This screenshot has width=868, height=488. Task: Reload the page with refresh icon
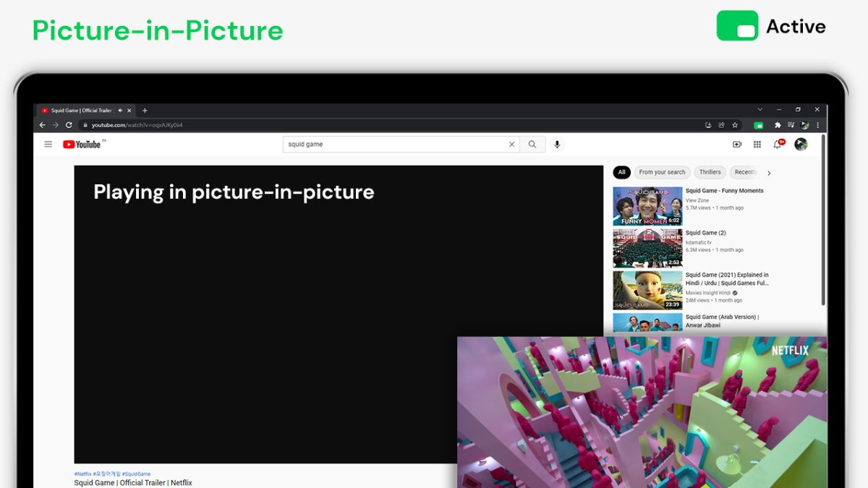tap(69, 125)
